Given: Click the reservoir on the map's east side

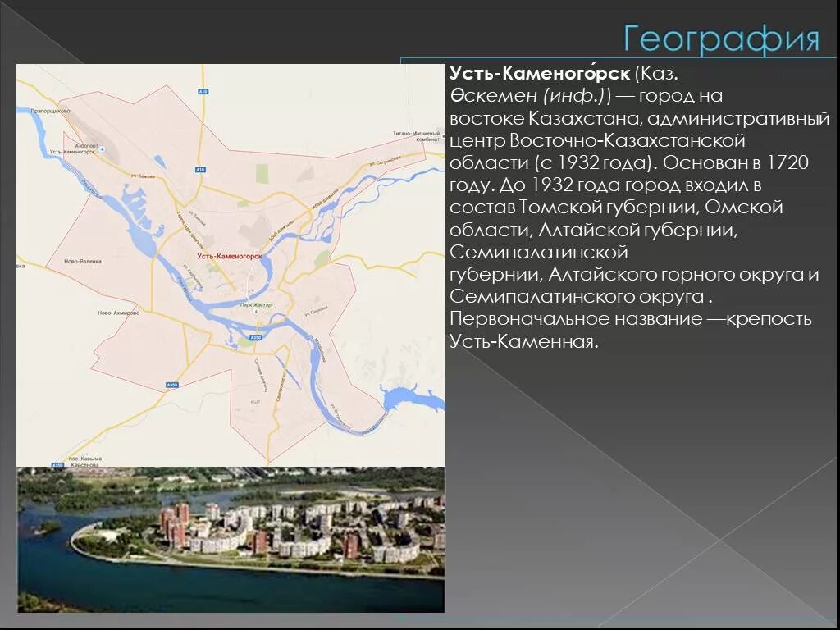Looking at the screenshot, I should click(412, 399).
